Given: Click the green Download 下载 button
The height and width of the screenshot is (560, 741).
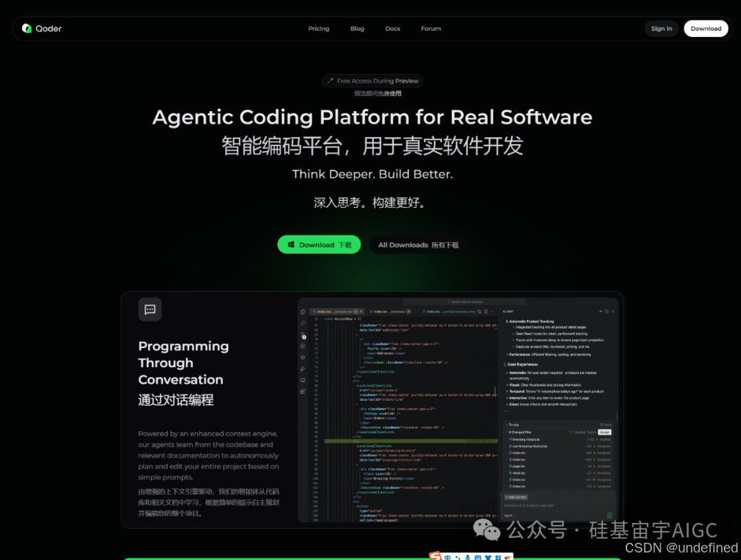Looking at the screenshot, I should pos(319,244).
